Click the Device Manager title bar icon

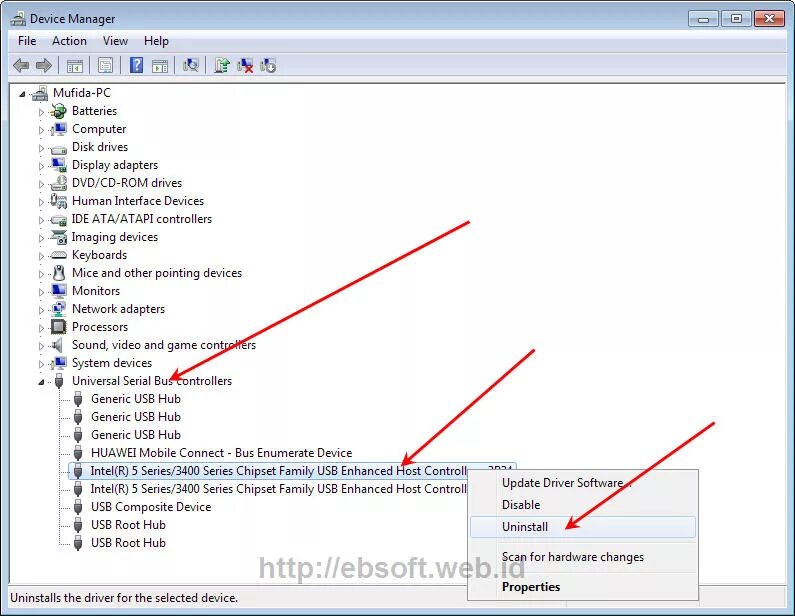pos(18,19)
